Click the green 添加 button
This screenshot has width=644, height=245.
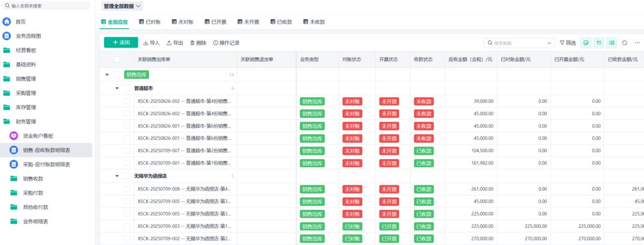click(121, 42)
